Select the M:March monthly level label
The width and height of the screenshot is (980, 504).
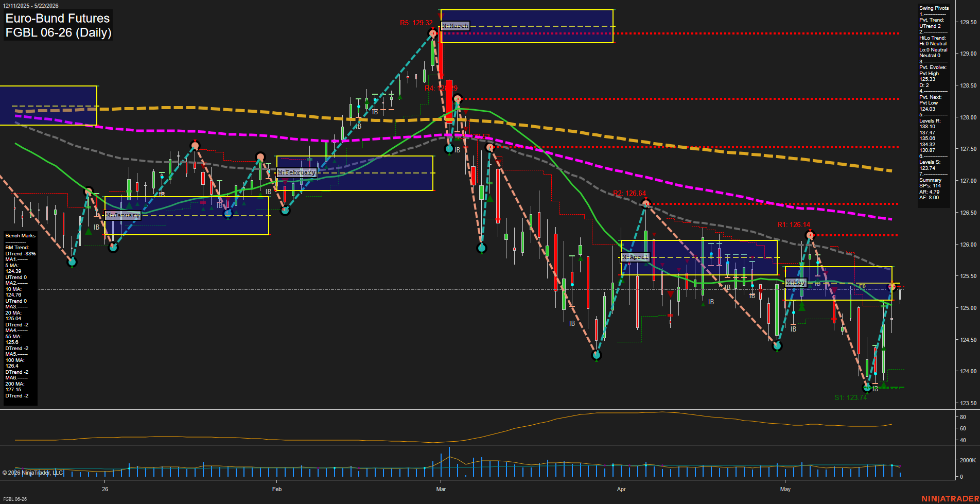click(x=455, y=26)
